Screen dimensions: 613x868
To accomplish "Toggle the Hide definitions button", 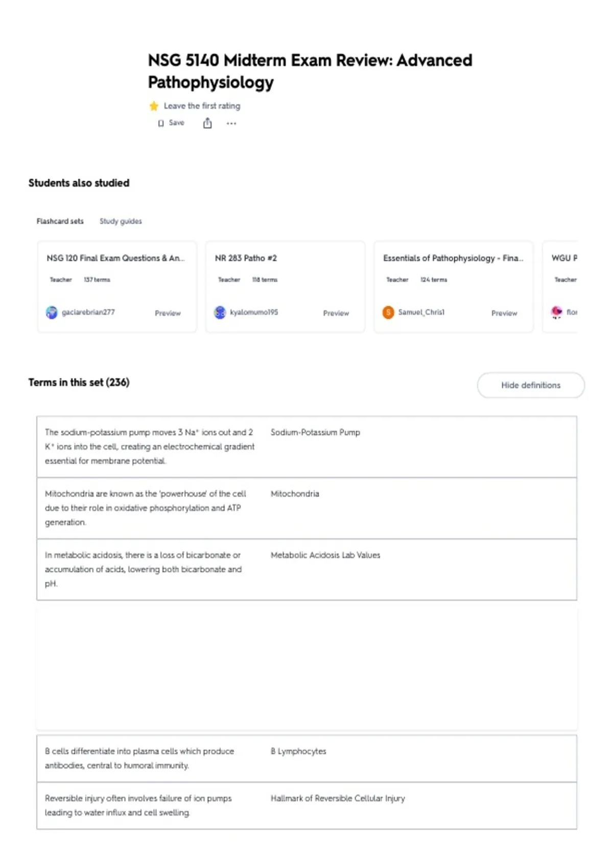I will [531, 385].
